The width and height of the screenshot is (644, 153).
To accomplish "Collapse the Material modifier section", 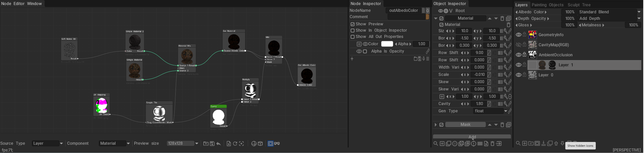I will [x=436, y=18].
